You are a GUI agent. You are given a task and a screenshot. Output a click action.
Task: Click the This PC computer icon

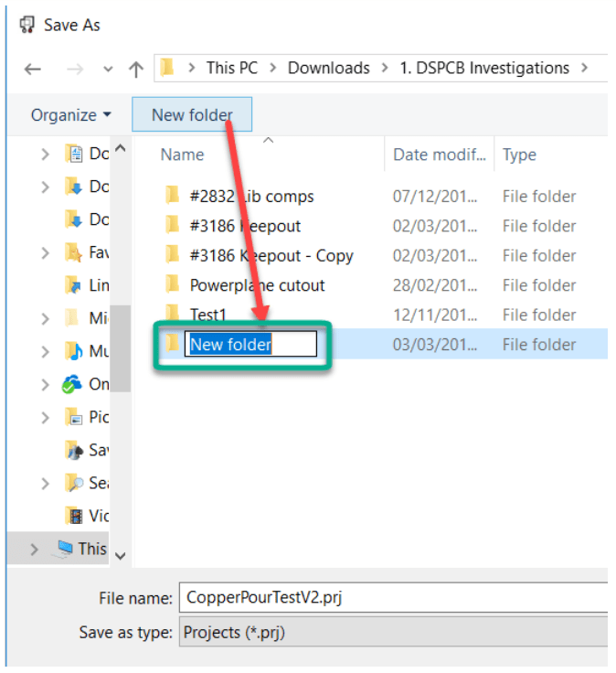tap(63, 549)
